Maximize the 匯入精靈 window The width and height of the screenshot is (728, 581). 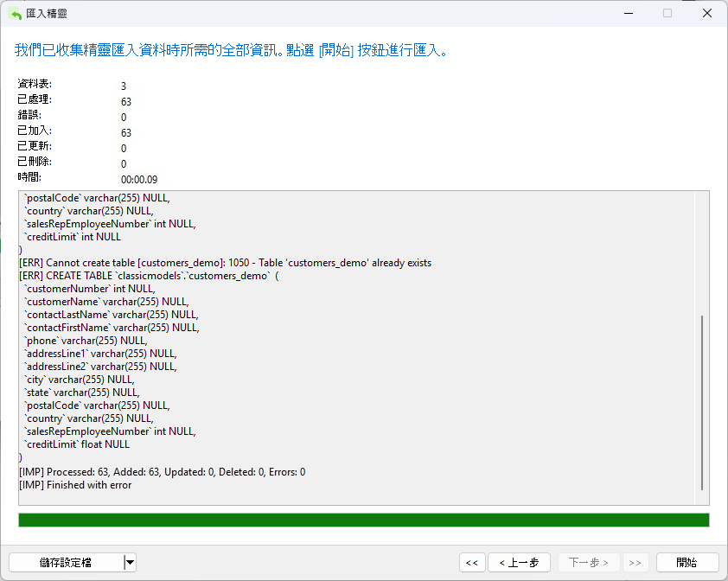(x=667, y=14)
